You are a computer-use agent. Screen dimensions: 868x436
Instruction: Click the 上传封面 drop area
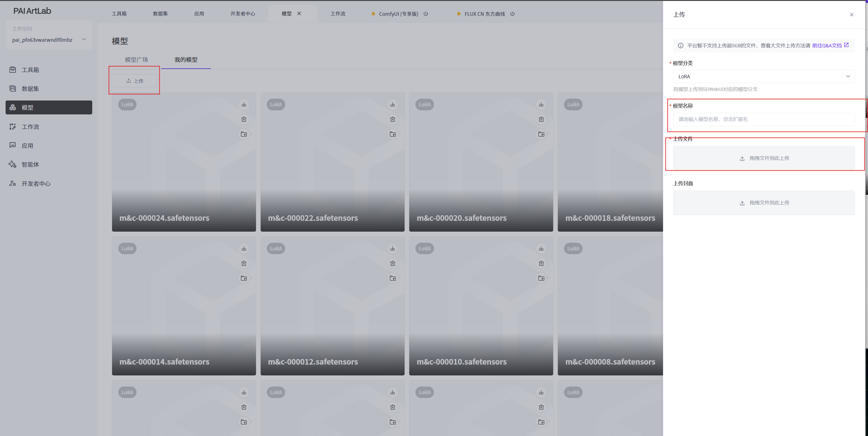point(764,203)
